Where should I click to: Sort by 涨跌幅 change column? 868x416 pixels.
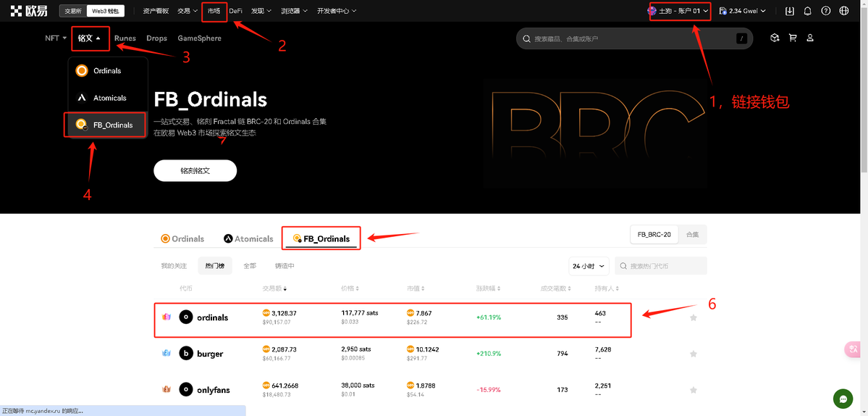point(488,288)
